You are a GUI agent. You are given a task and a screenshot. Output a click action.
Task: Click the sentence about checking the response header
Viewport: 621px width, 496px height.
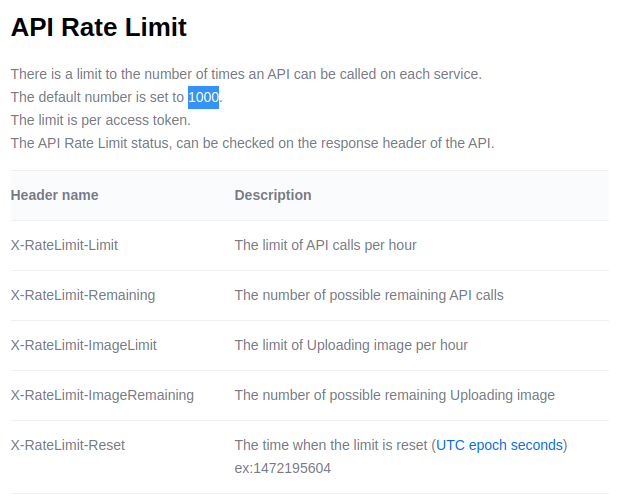tap(252, 143)
